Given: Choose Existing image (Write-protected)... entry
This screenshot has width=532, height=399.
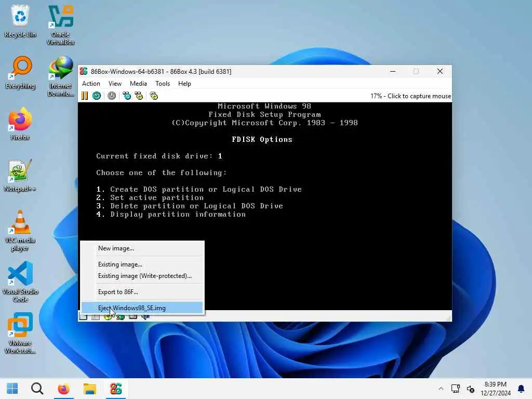Looking at the screenshot, I should tap(142, 276).
